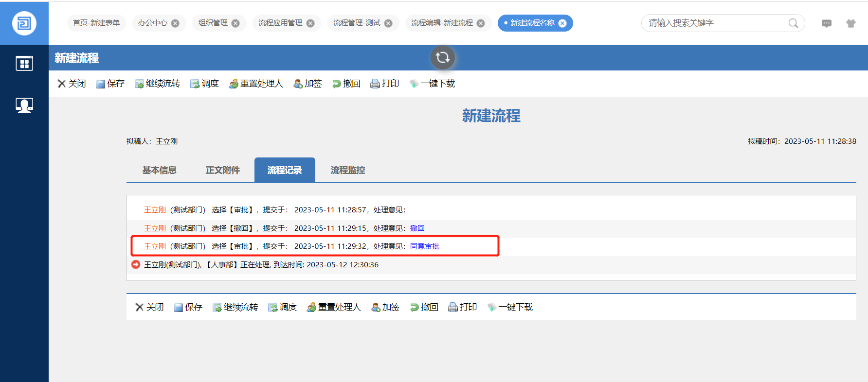Click the app logo in sidebar
868x382 pixels.
coord(24,23)
